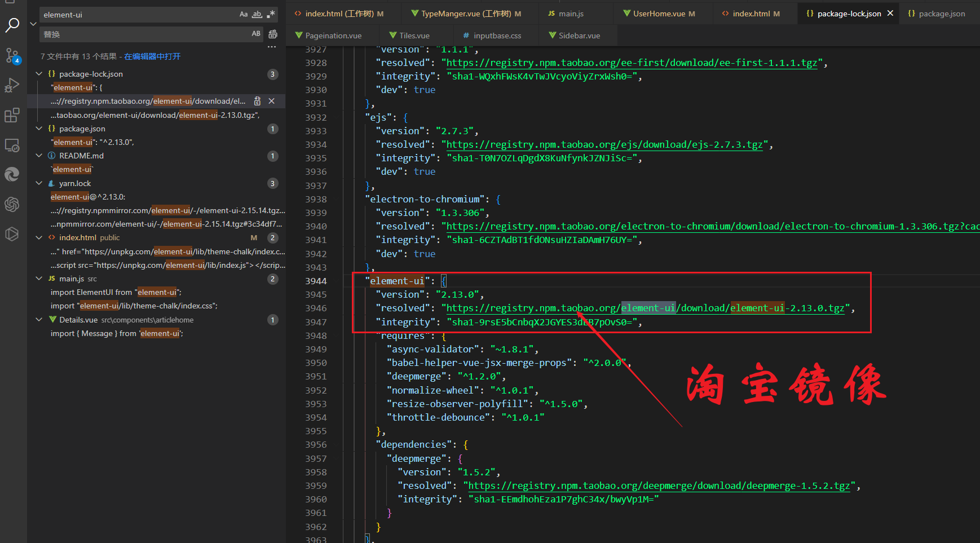Viewport: 980px width, 543px height.
Task: Click 在编辑器中打开 link
Action: coord(152,56)
